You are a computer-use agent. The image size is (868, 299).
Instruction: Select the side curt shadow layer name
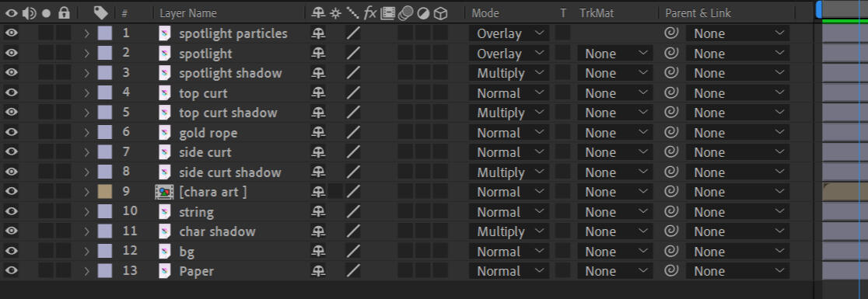230,172
